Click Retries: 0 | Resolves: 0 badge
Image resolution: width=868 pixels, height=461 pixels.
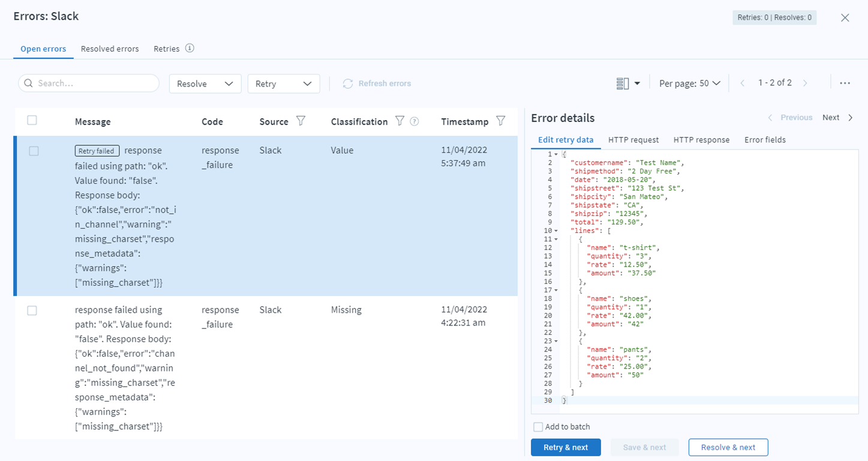[774, 17]
